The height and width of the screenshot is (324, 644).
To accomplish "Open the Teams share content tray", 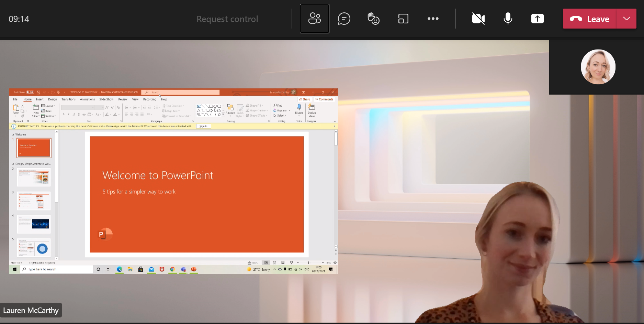I will click(537, 19).
